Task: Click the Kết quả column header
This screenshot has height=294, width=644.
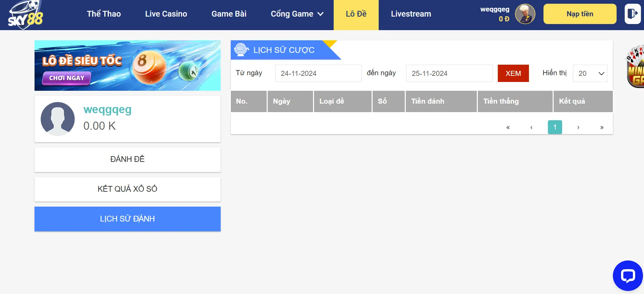Action: coord(583,101)
